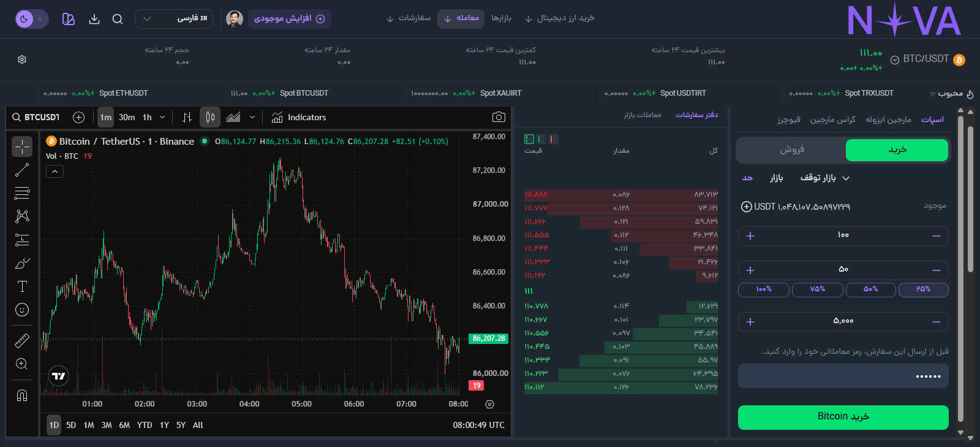Show asks-only order book view
980x447 pixels.
[x=554, y=139]
